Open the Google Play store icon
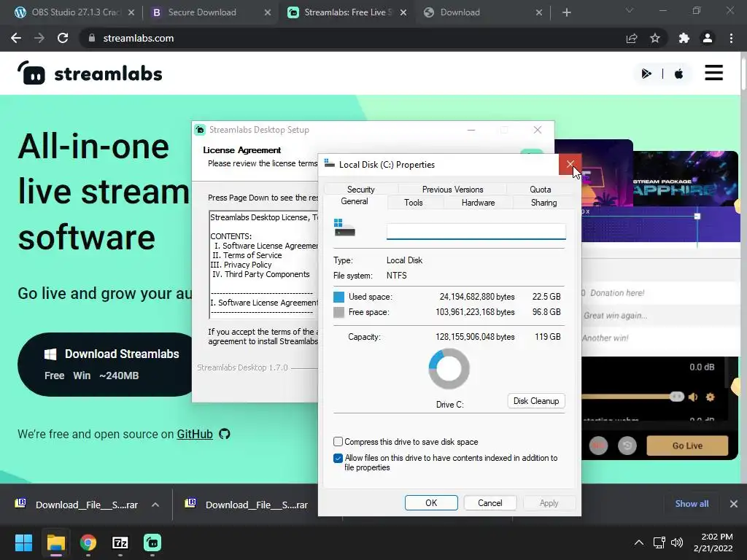Screen dimensions: 747x560 (646, 74)
